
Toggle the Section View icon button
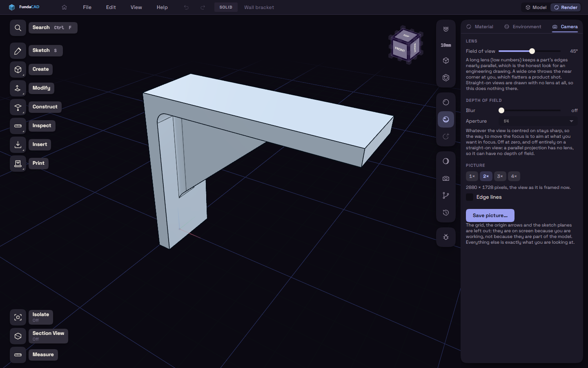[x=18, y=336]
